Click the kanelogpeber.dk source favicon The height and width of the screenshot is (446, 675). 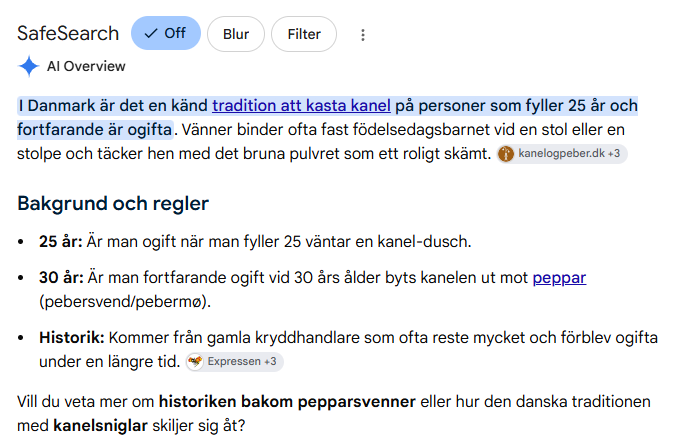[x=506, y=154]
